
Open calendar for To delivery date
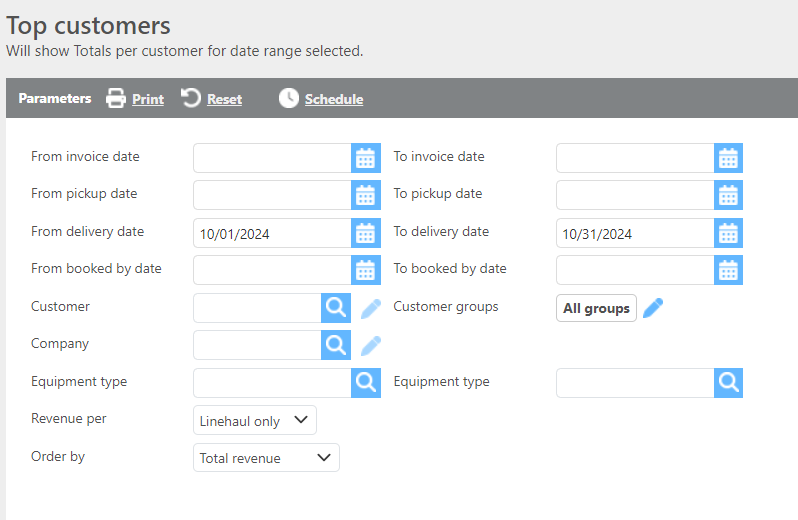[x=728, y=233]
